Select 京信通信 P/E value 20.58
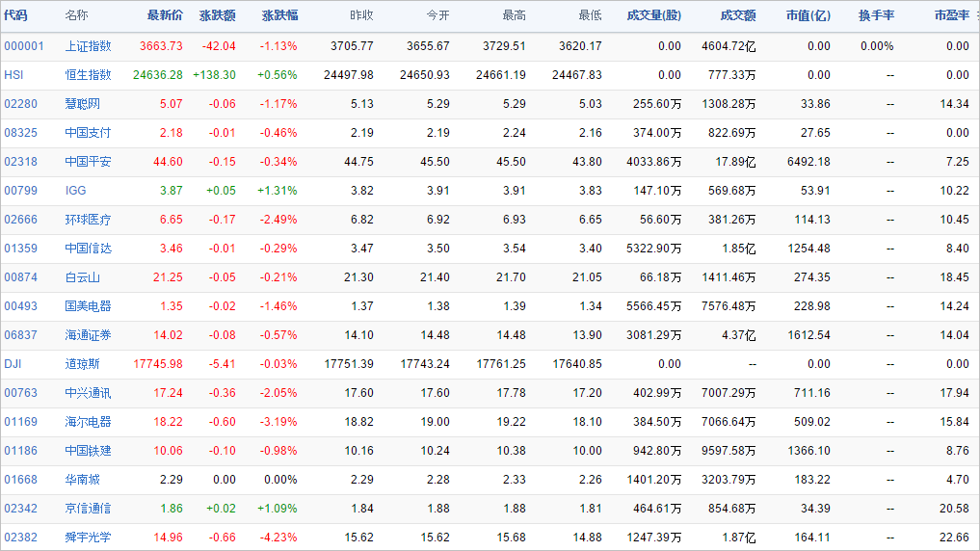This screenshot has width=980, height=551. click(954, 509)
